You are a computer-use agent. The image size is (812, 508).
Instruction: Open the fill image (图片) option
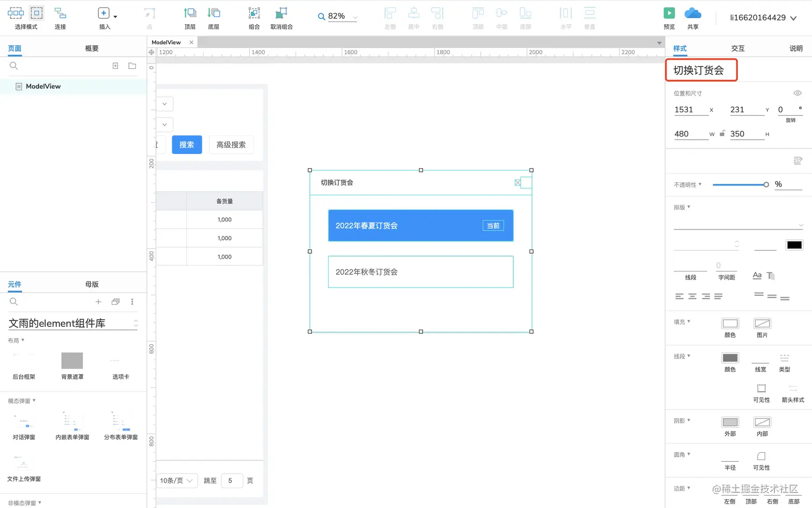[x=762, y=323]
